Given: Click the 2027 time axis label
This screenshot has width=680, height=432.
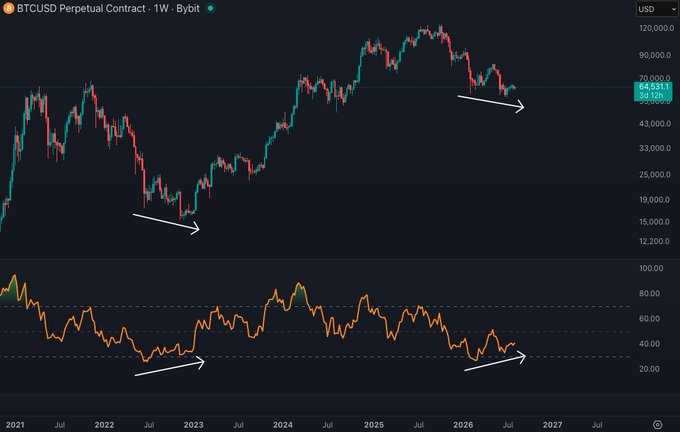Looking at the screenshot, I should click(x=552, y=425).
